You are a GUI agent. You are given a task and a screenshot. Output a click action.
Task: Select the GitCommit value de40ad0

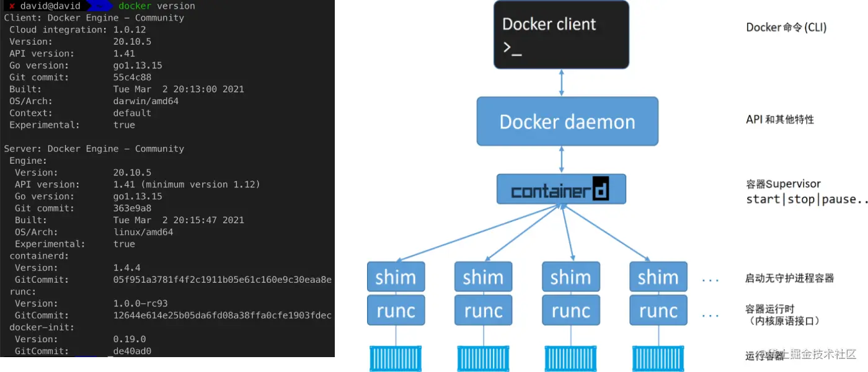132,351
